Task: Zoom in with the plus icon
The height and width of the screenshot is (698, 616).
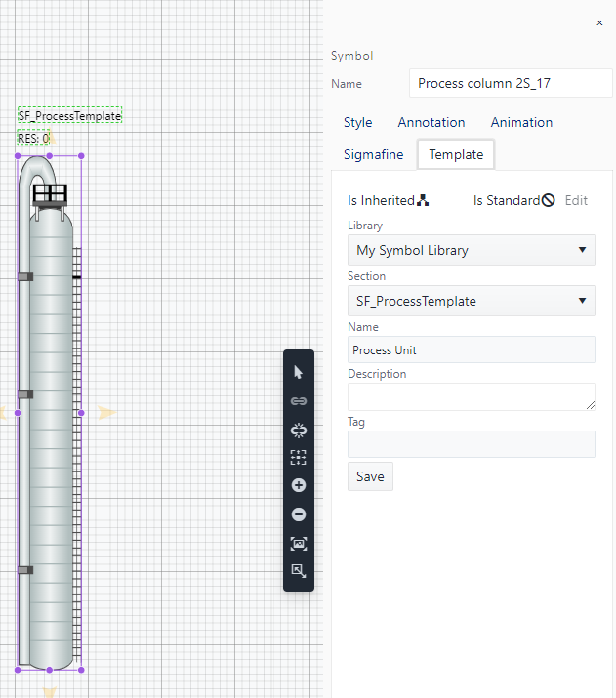Action: click(x=299, y=485)
